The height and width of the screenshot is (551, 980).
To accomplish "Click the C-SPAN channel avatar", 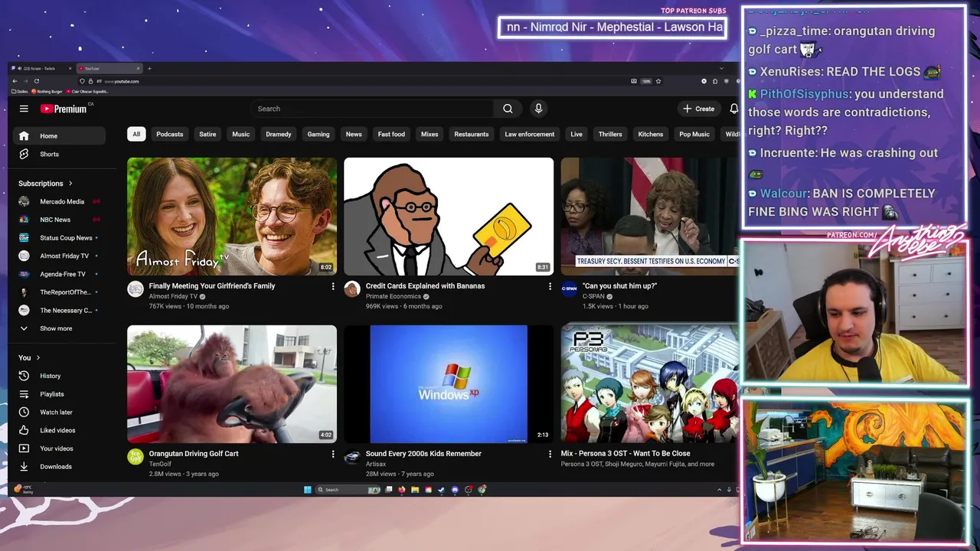I will pyautogui.click(x=569, y=289).
